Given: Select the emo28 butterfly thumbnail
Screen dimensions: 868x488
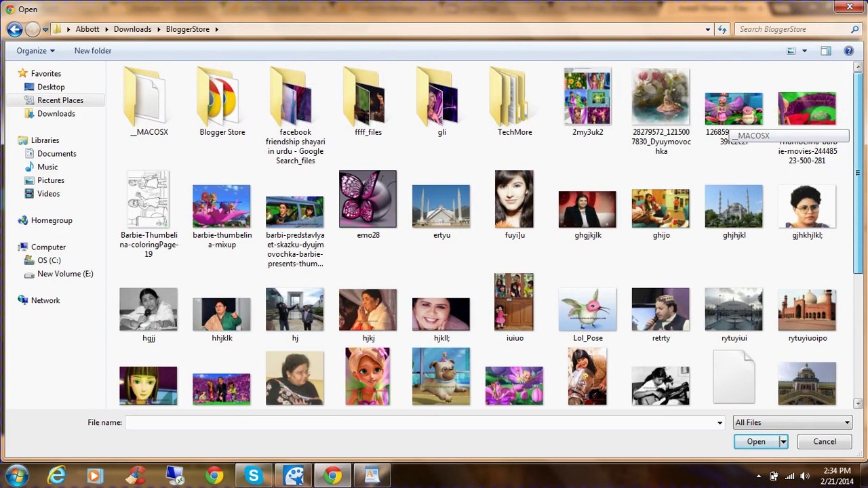Looking at the screenshot, I should pos(368,200).
